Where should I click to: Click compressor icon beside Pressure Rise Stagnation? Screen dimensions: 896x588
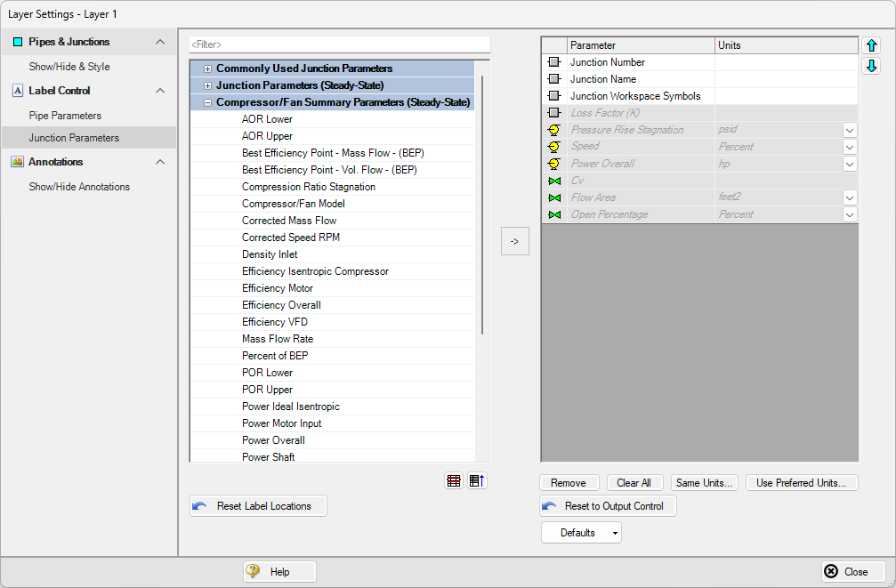pyautogui.click(x=554, y=130)
